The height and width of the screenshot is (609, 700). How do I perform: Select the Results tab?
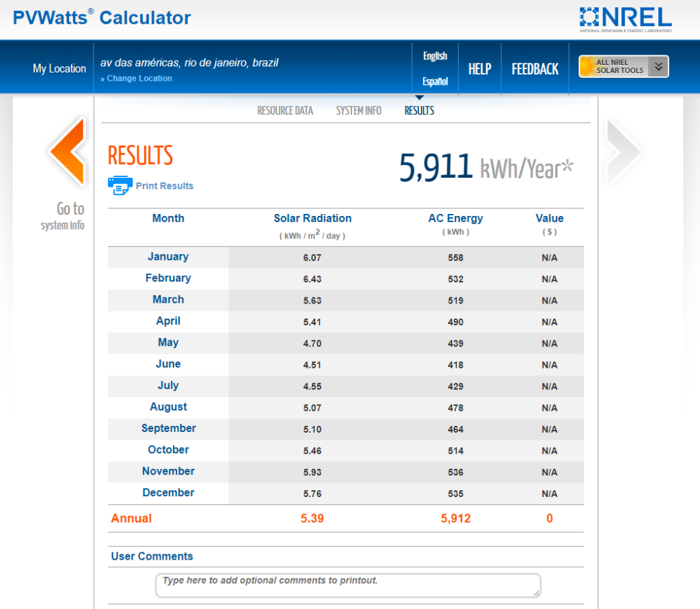coord(419,111)
